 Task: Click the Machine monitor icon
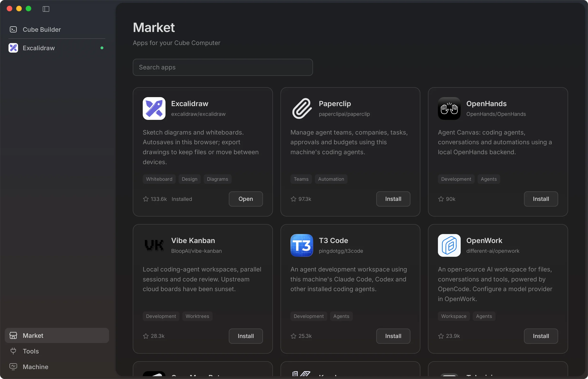[x=13, y=367]
